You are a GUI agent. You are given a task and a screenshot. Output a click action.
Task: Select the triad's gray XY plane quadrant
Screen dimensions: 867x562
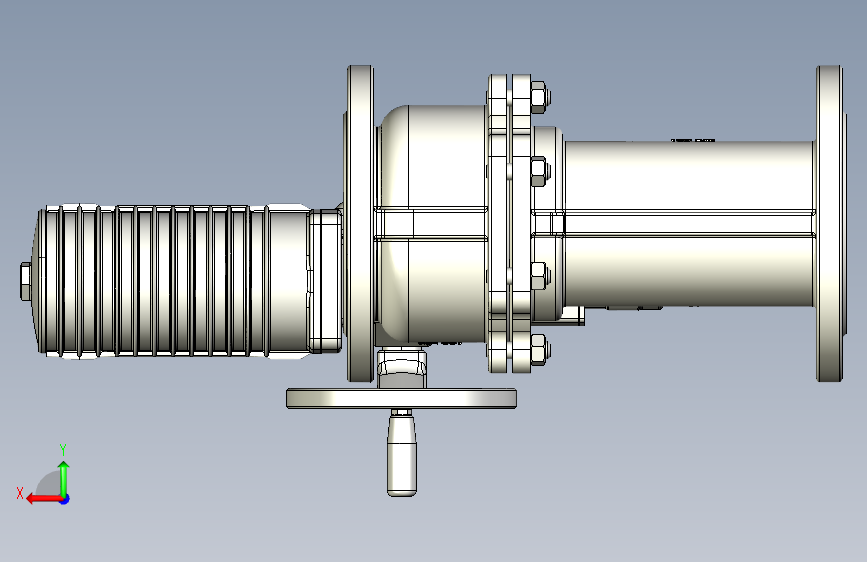[49, 483]
